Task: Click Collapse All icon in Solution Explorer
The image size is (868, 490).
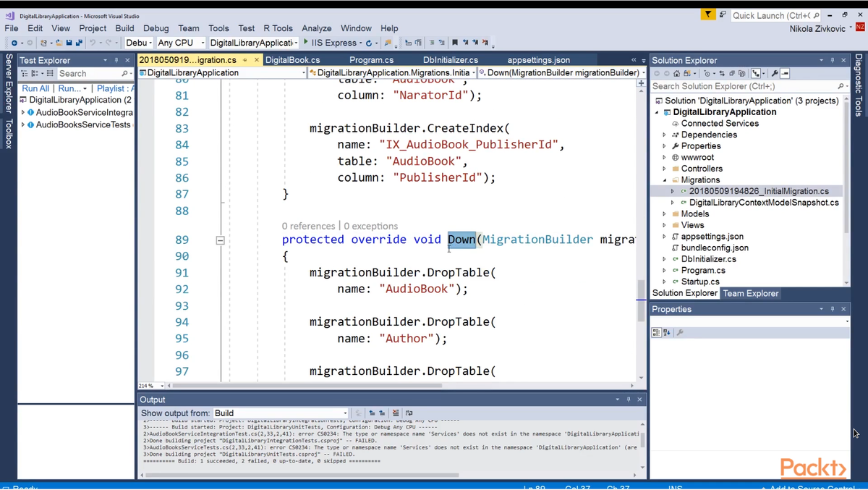Action: tap(731, 73)
